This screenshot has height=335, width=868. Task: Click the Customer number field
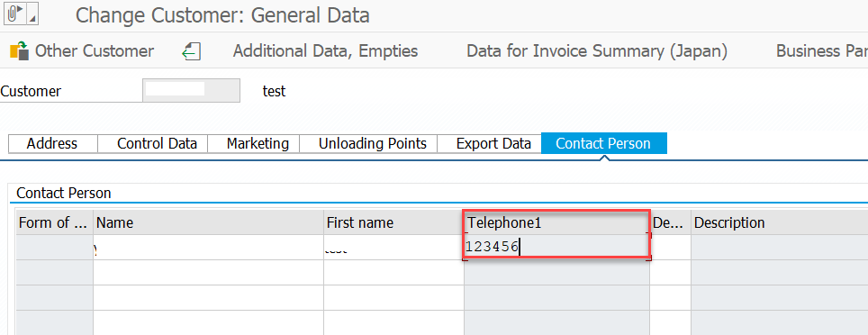coord(191,91)
